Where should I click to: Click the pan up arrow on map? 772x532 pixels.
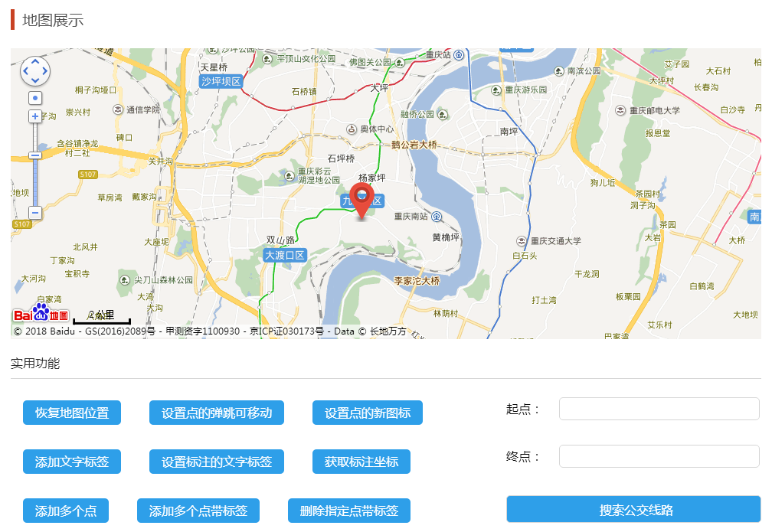point(34,61)
